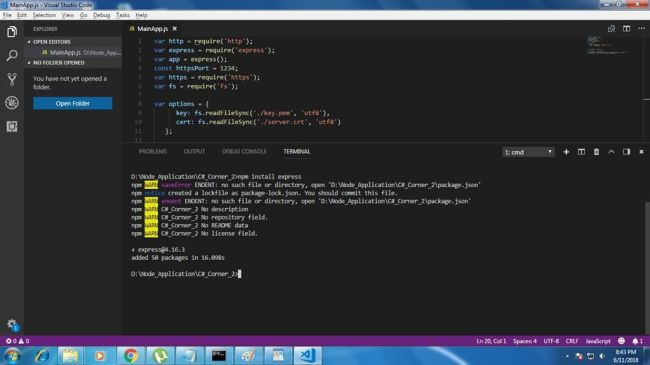
Task: Select the Terminal panel tab
Action: [297, 151]
